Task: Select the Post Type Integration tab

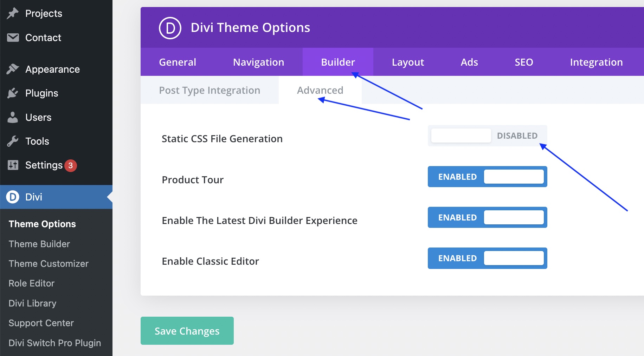Action: 209,90
